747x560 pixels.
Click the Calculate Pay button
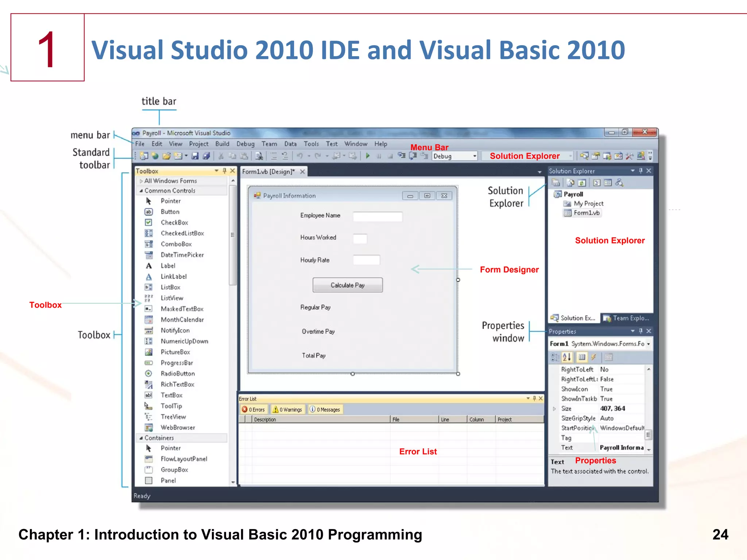coord(347,285)
